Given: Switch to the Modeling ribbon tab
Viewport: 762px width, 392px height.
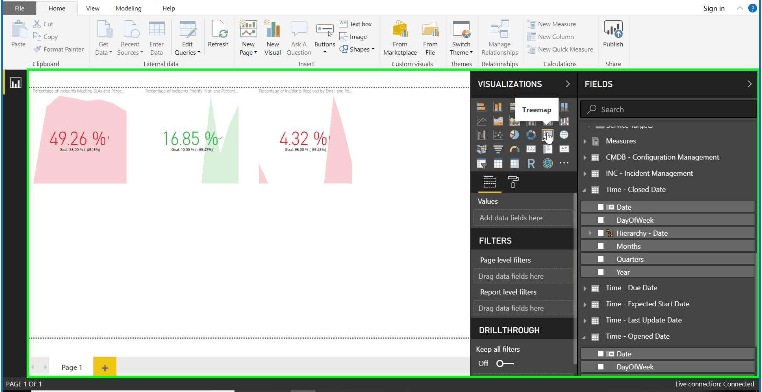Looking at the screenshot, I should tap(128, 8).
